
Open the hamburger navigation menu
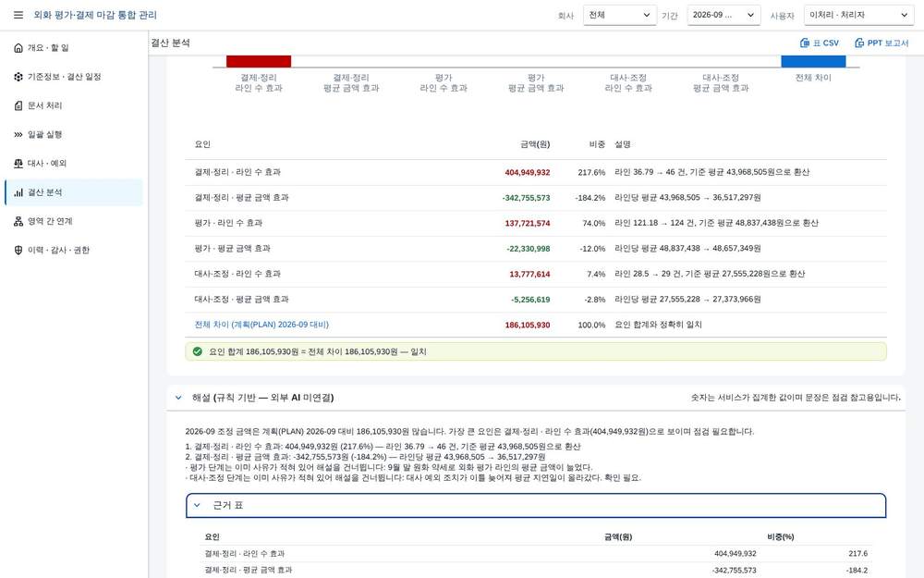(18, 15)
